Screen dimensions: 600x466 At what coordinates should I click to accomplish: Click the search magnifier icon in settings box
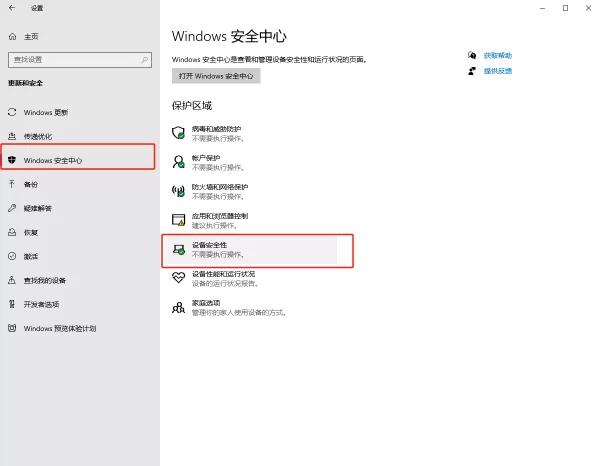click(144, 60)
